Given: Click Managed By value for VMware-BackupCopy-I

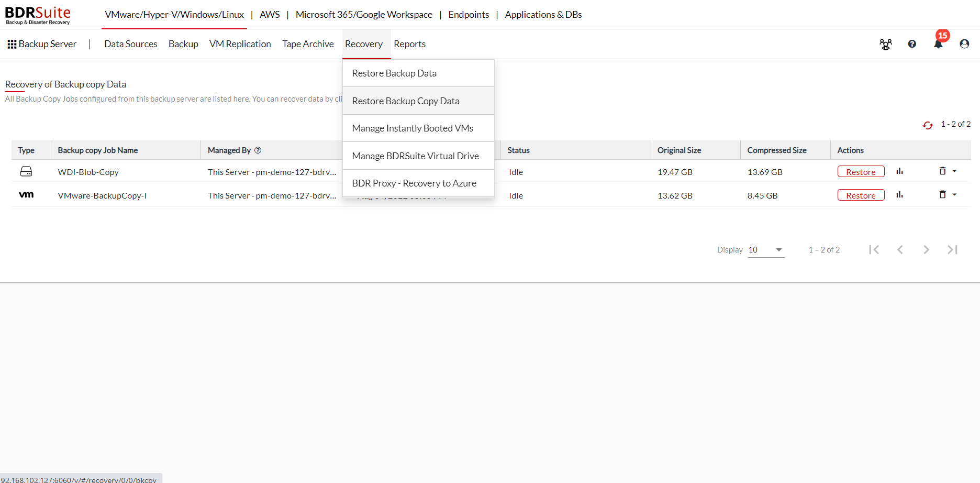Looking at the screenshot, I should pyautogui.click(x=272, y=195).
